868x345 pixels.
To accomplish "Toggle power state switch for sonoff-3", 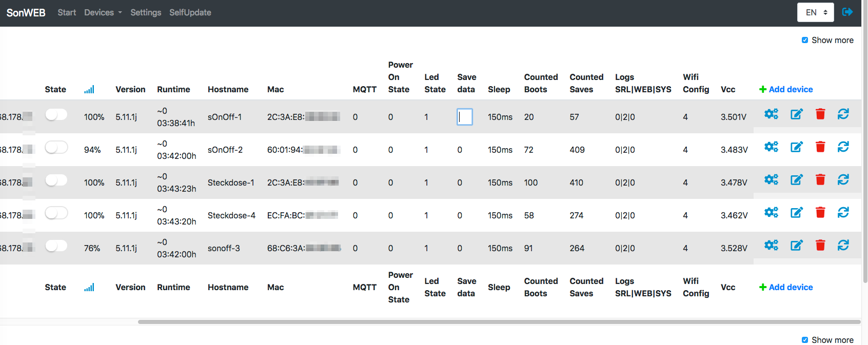I will click(56, 246).
